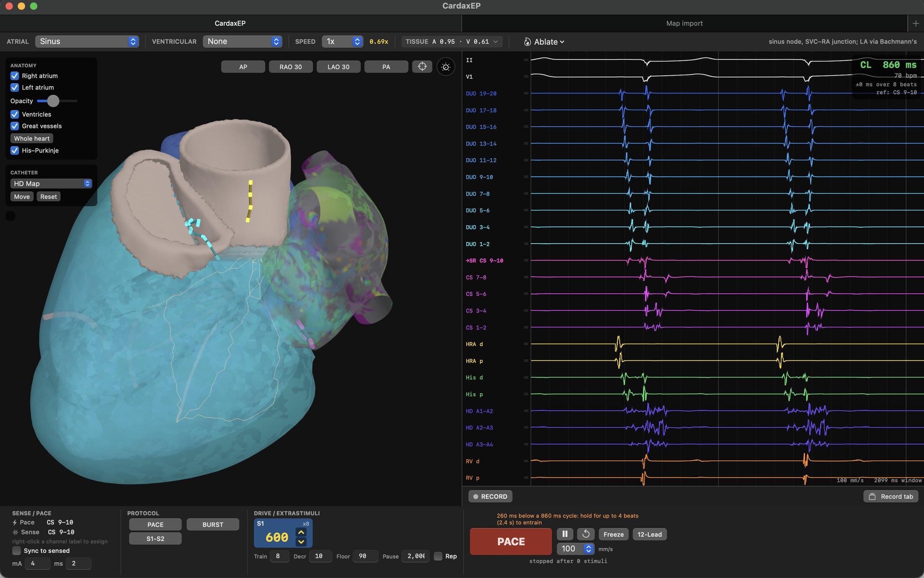Image resolution: width=924 pixels, height=578 pixels.
Task: Add new tab with plus icon
Action: tap(916, 24)
